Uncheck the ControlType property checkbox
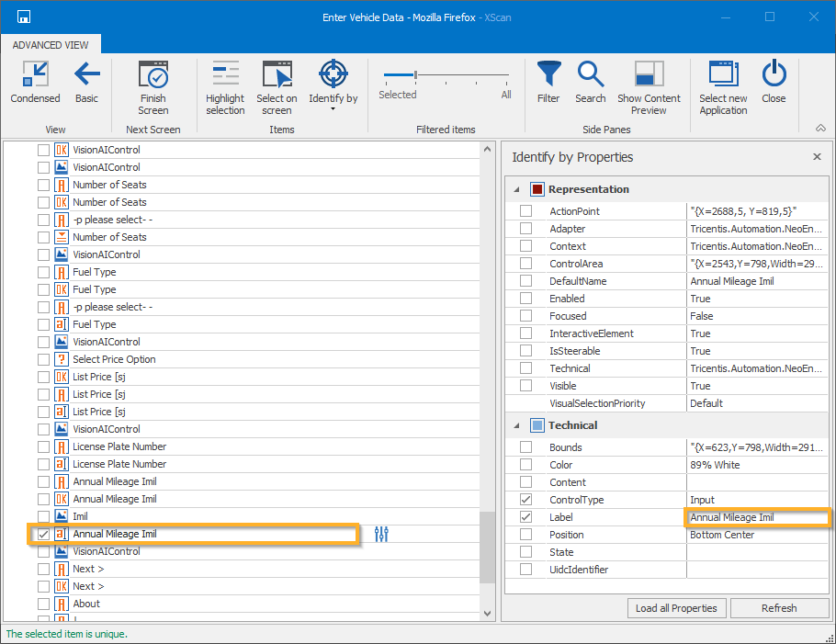 pos(525,500)
